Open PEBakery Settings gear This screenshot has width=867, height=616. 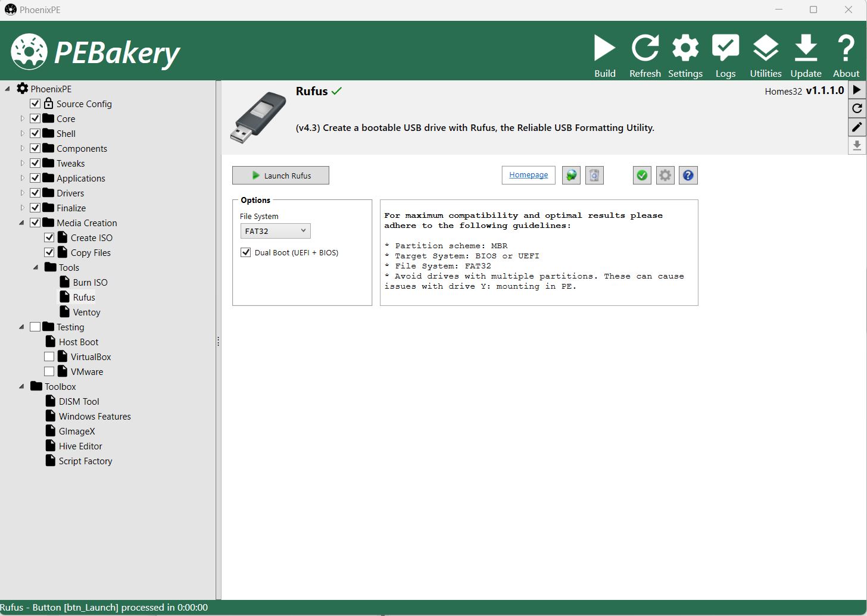point(685,56)
